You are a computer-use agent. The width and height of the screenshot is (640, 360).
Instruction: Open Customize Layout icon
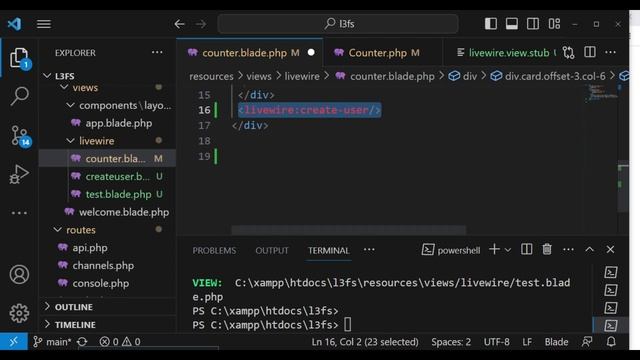(x=554, y=24)
